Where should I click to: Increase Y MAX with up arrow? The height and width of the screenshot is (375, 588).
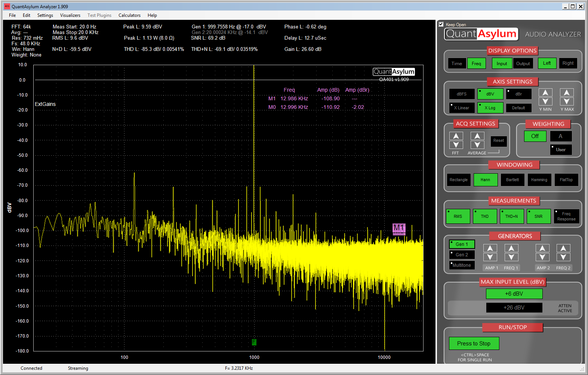[567, 93]
